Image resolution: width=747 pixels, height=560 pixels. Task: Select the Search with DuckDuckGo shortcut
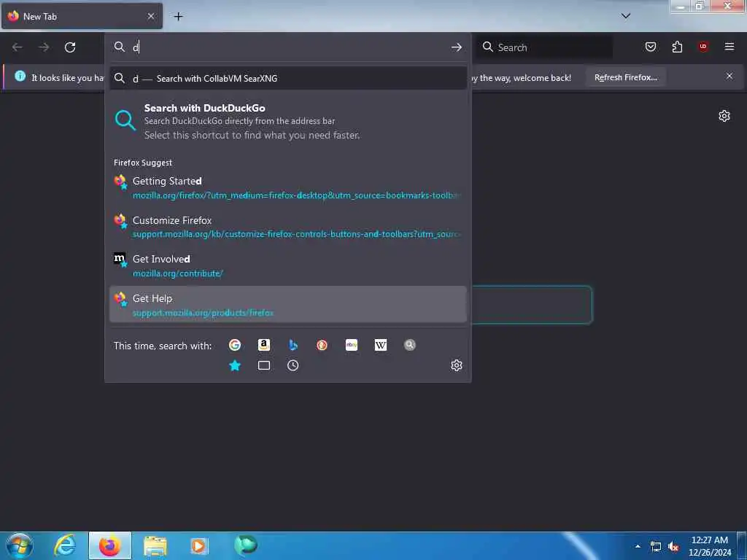pos(287,122)
